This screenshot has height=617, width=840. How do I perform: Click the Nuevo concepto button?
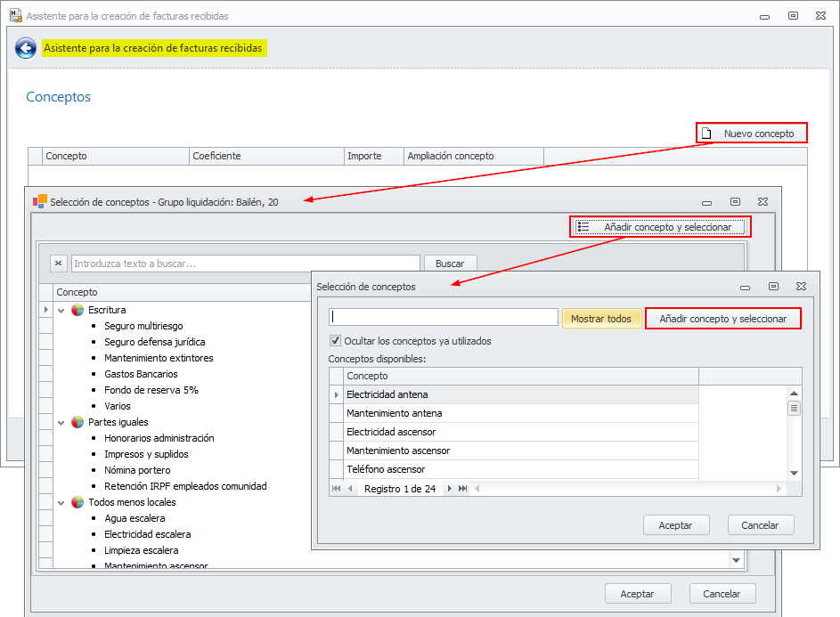point(751,134)
